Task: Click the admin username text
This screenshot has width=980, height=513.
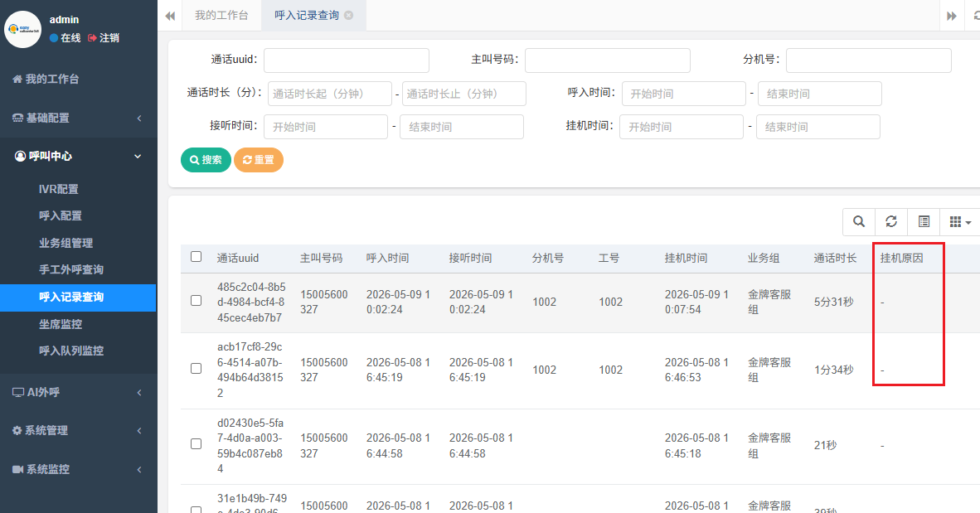Action: click(65, 20)
